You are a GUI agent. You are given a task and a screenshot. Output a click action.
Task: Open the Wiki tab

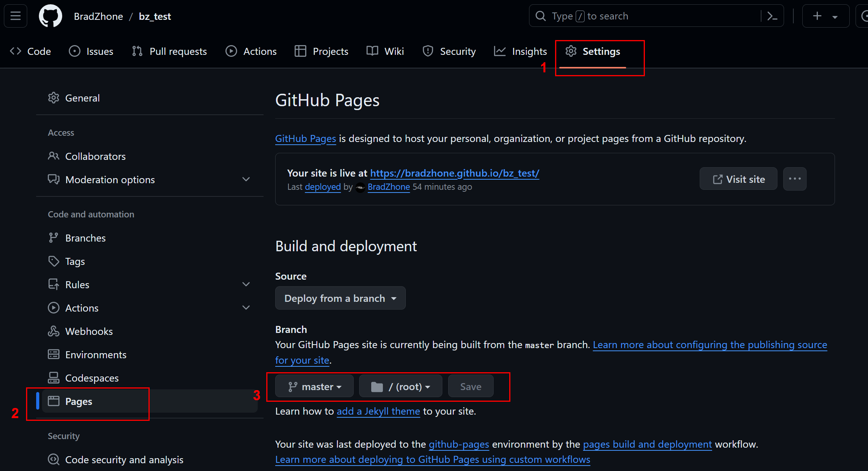[x=385, y=51]
